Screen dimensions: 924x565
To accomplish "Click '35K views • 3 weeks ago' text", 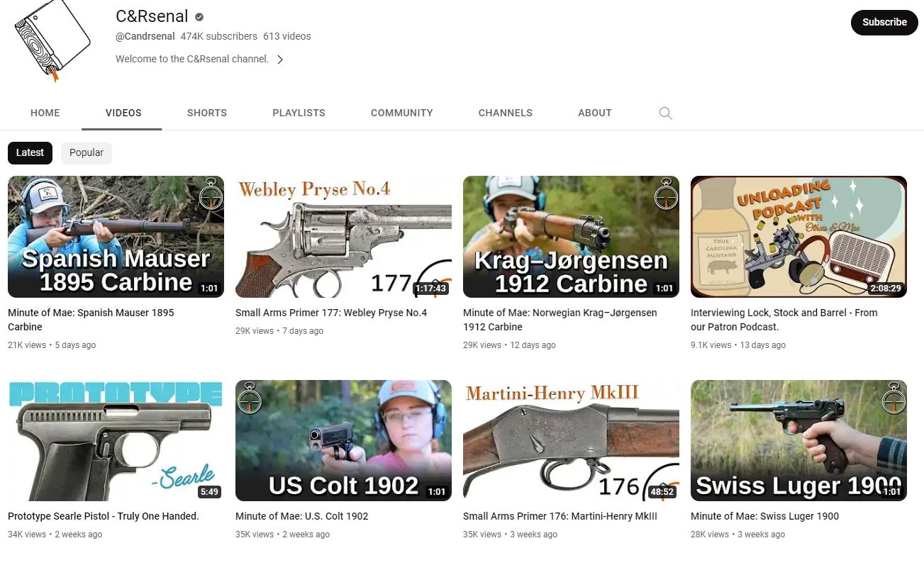I will (x=510, y=535).
